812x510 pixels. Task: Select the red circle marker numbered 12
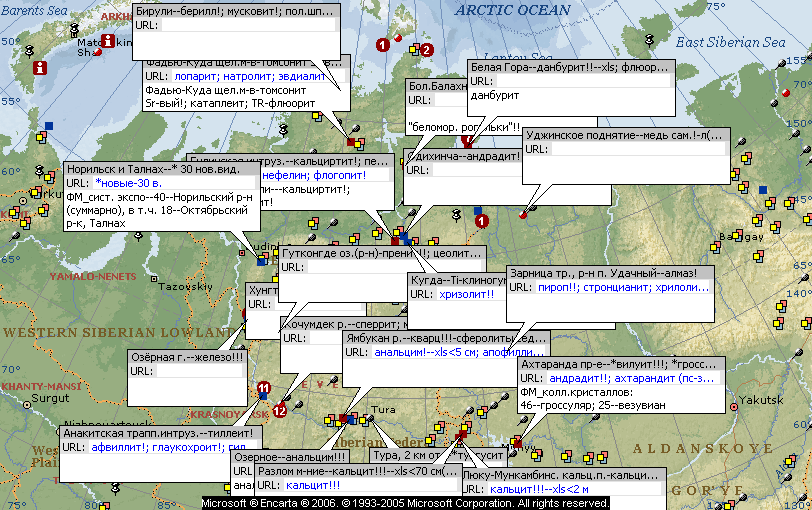(x=280, y=410)
